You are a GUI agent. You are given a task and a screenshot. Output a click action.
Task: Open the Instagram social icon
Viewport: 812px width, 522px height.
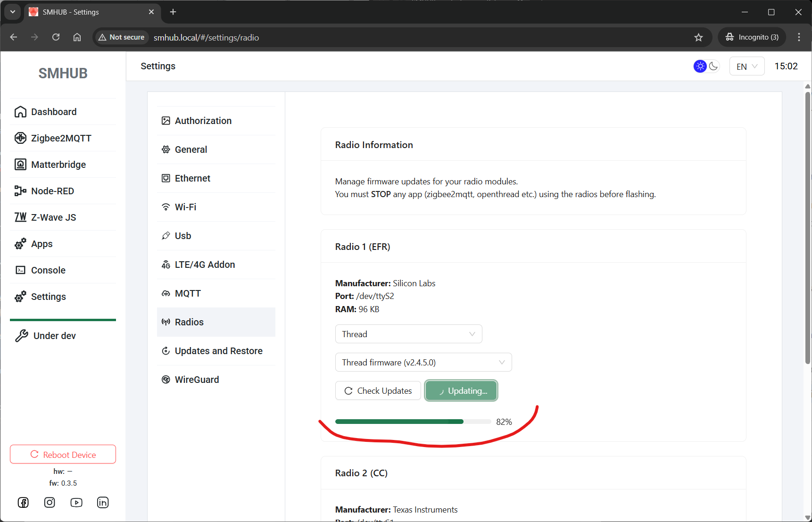coord(50,503)
